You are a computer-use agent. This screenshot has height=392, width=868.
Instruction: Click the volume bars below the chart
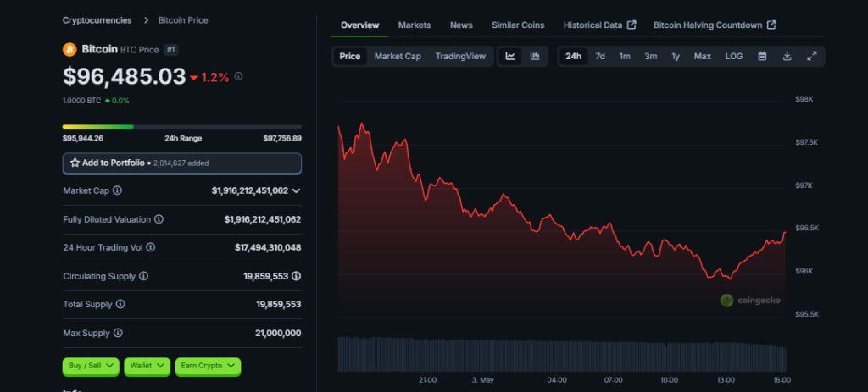tap(562, 354)
